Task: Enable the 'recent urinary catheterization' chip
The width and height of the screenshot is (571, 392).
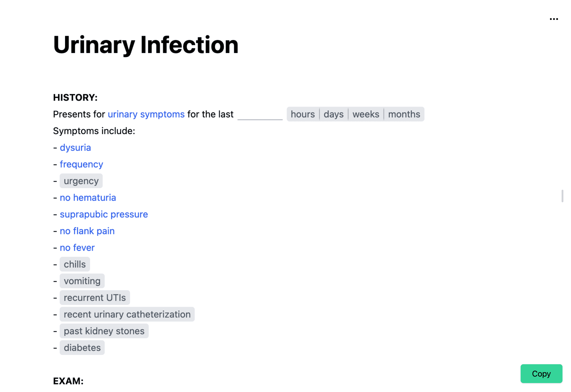Action: [x=127, y=314]
